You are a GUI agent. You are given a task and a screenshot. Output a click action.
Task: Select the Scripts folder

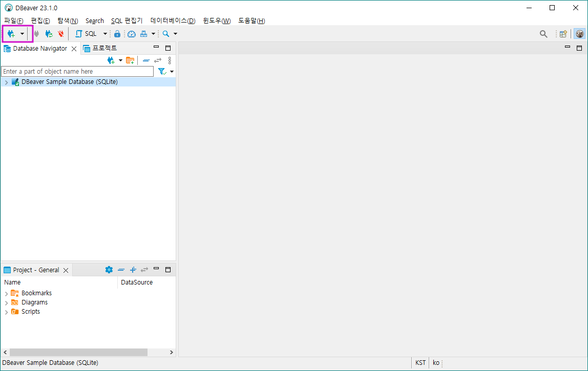pyautogui.click(x=30, y=312)
